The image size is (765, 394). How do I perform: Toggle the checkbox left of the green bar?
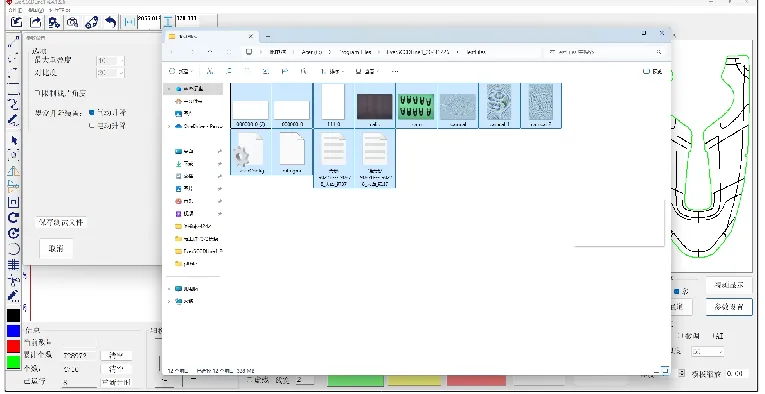click(x=249, y=380)
